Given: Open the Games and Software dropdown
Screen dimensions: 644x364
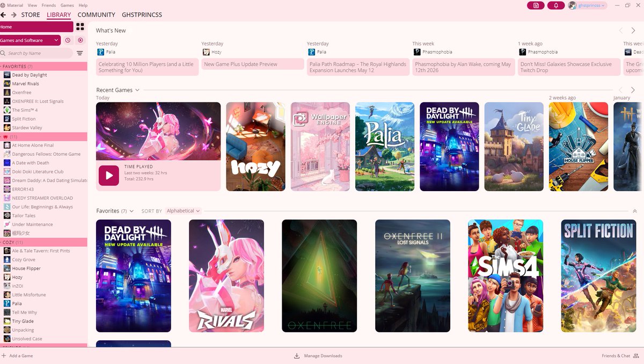Looking at the screenshot, I should coord(30,40).
